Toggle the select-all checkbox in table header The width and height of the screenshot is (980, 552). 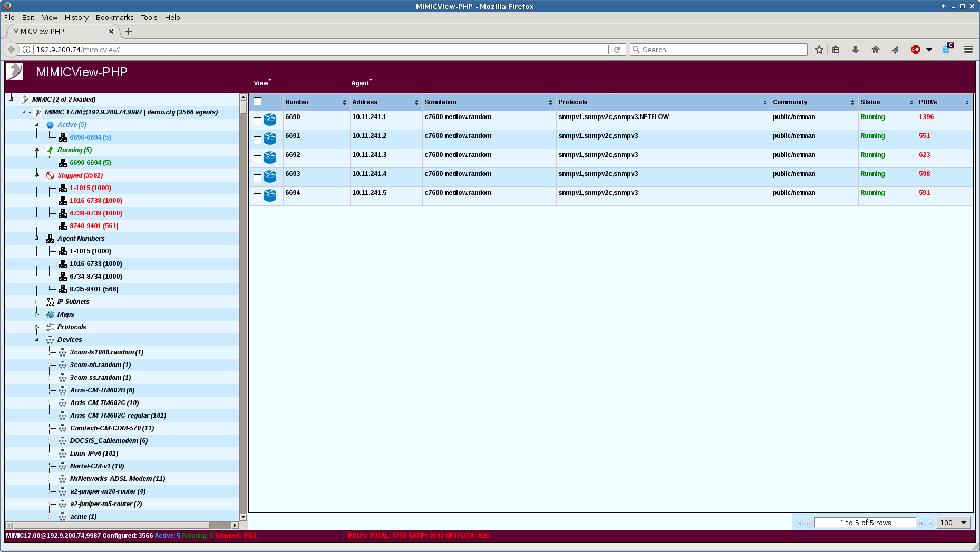(258, 102)
